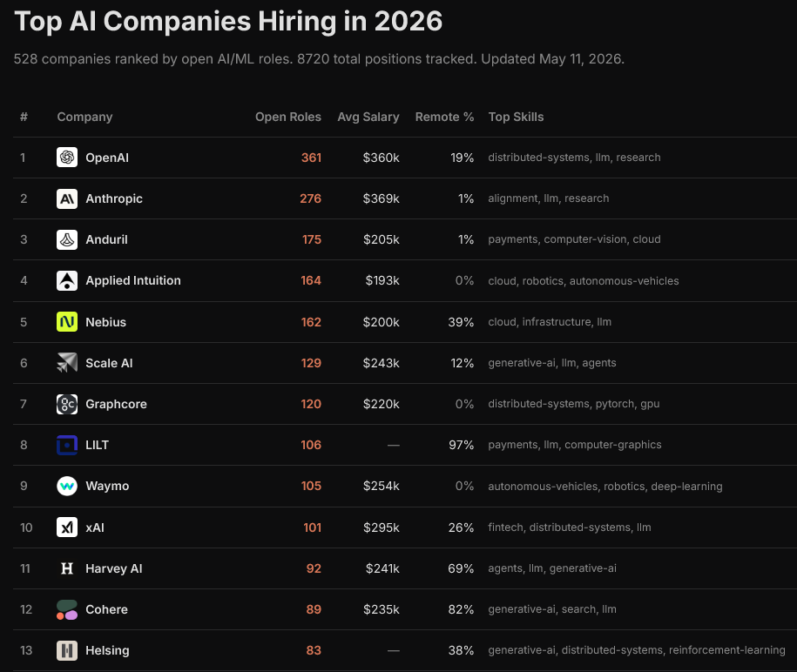The height and width of the screenshot is (672, 797).
Task: Click the blue LILT logo
Action: (66, 445)
